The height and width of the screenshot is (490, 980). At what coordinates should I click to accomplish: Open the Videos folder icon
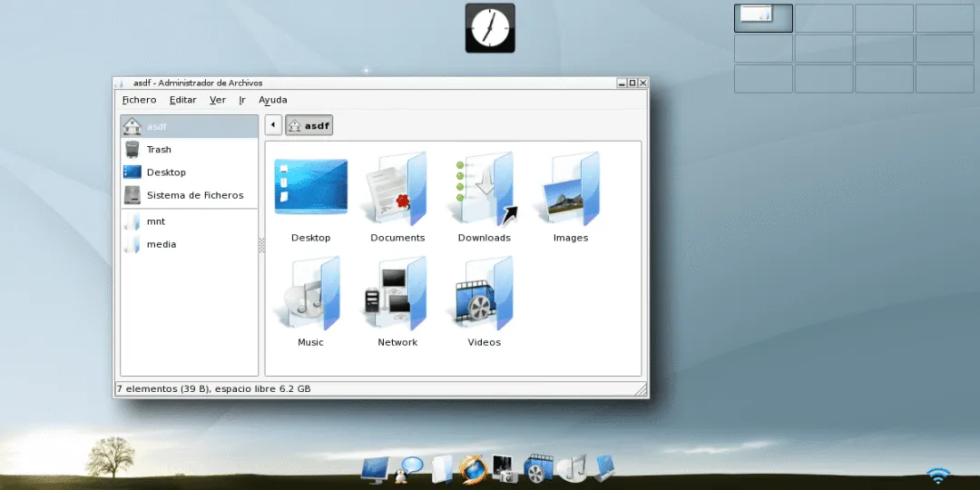[485, 293]
